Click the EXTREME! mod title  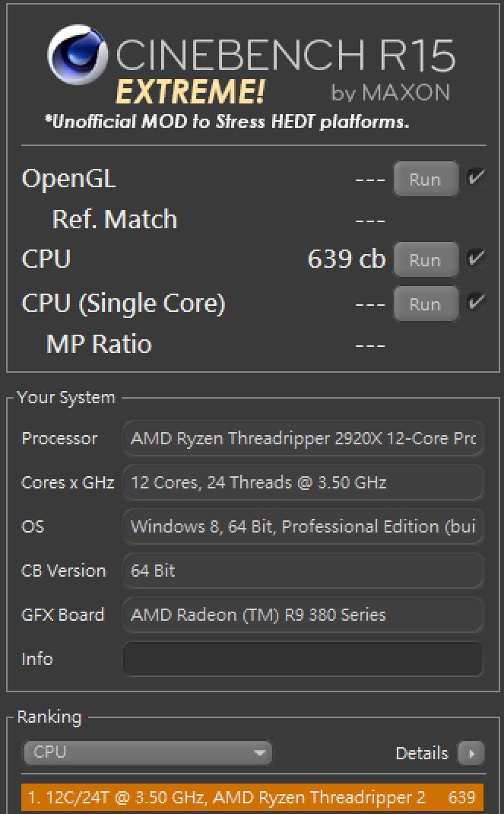(x=190, y=92)
